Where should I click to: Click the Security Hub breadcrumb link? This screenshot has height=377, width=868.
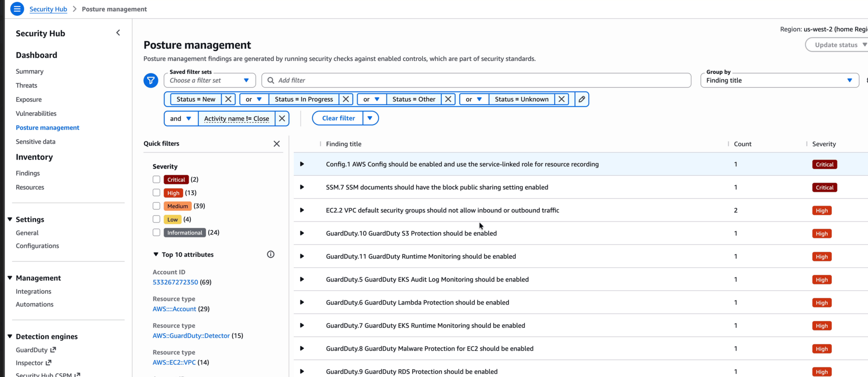pyautogui.click(x=48, y=9)
